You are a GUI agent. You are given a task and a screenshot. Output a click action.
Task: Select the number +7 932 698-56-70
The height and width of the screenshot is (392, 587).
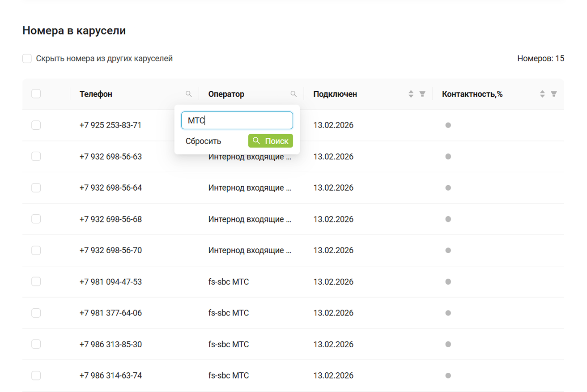(111, 251)
